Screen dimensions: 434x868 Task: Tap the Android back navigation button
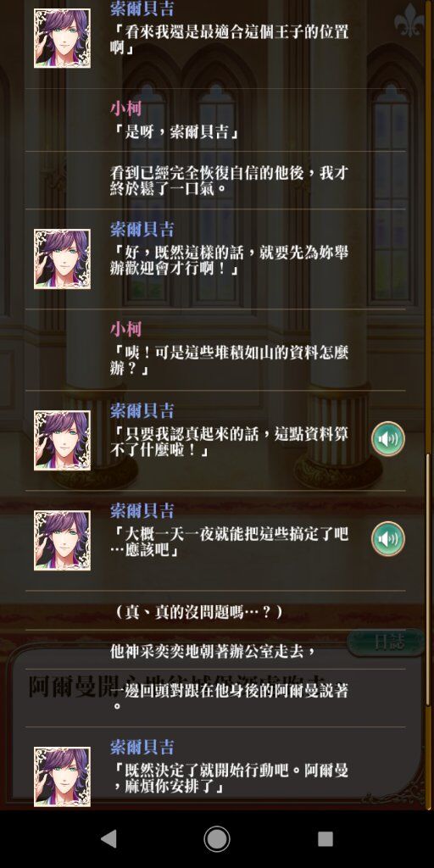[x=108, y=838]
